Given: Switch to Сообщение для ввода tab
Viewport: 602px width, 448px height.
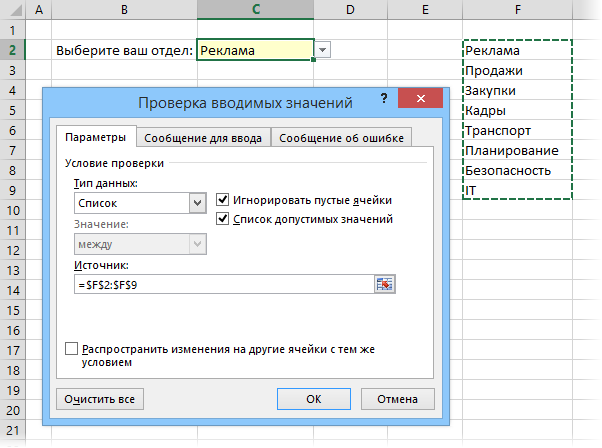Looking at the screenshot, I should tap(203, 138).
